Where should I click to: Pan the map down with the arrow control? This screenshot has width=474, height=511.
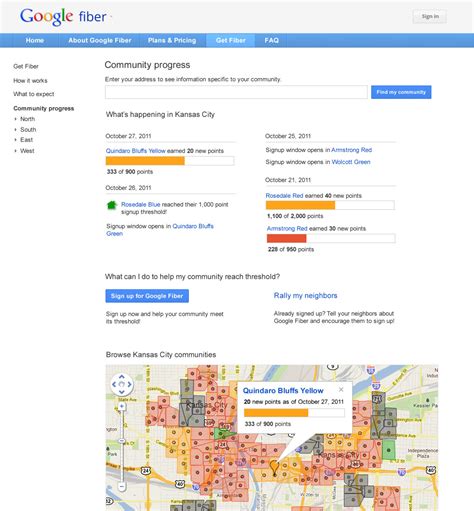click(x=122, y=392)
